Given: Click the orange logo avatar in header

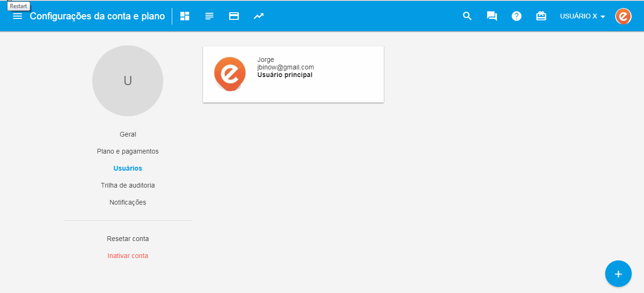Looking at the screenshot, I should tap(623, 16).
